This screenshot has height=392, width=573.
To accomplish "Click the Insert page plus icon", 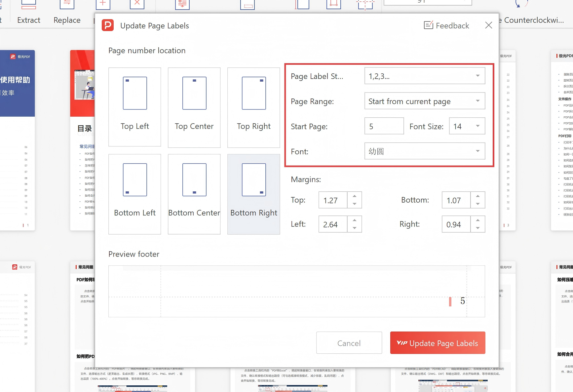I will point(103,4).
